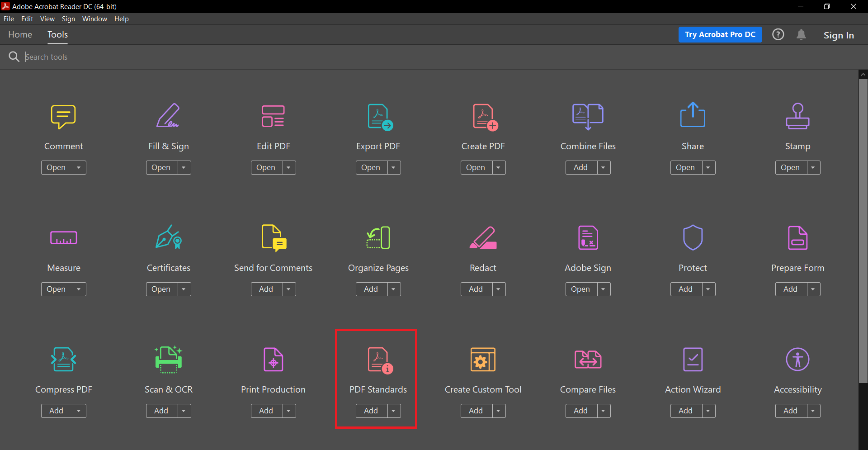Open the help question mark icon
This screenshot has width=868, height=450.
tap(778, 34)
